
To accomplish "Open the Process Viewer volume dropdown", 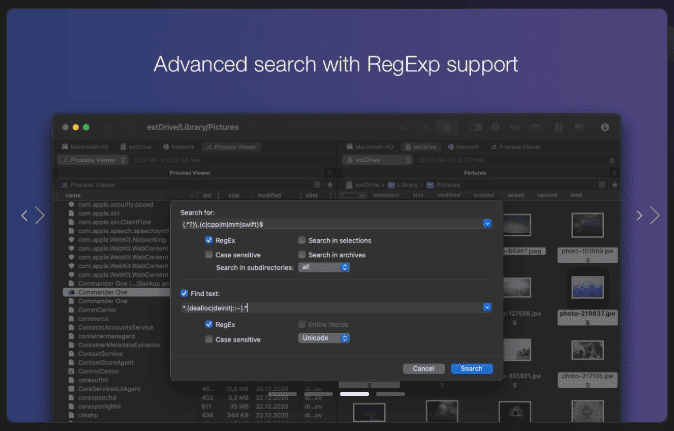I will pyautogui.click(x=93, y=160).
